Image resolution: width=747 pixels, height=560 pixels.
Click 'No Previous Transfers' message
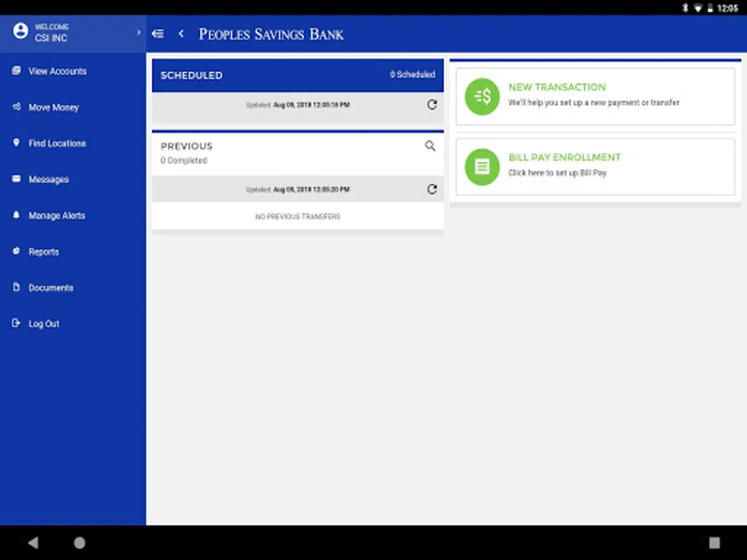coord(298,217)
